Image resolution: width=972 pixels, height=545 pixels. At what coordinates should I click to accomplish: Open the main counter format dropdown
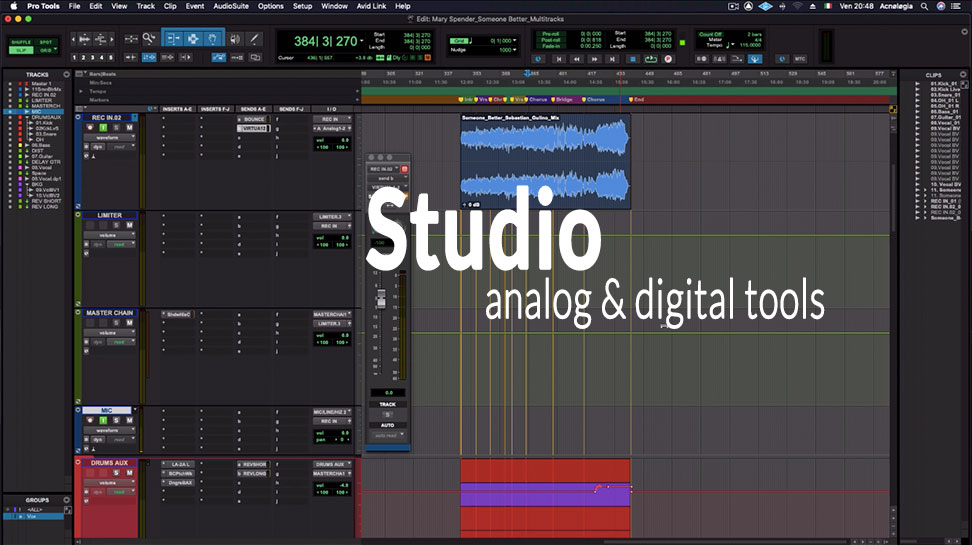point(361,42)
